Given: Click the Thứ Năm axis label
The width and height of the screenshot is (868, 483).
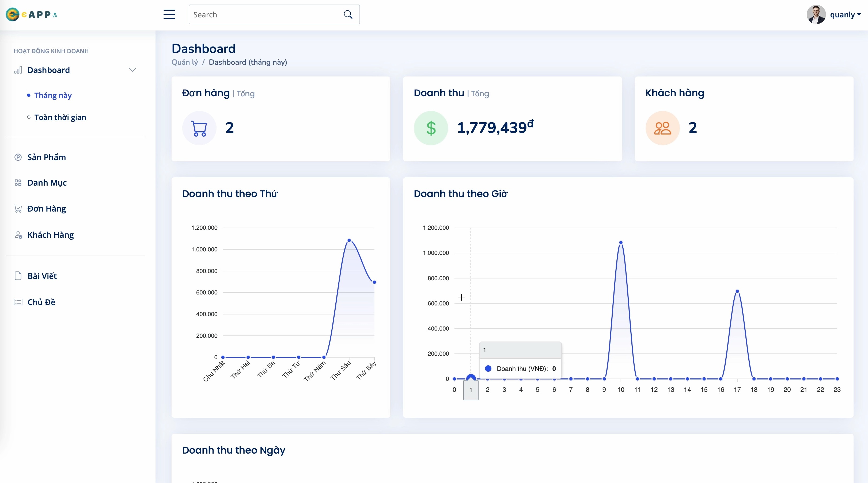Looking at the screenshot, I should coord(315,371).
